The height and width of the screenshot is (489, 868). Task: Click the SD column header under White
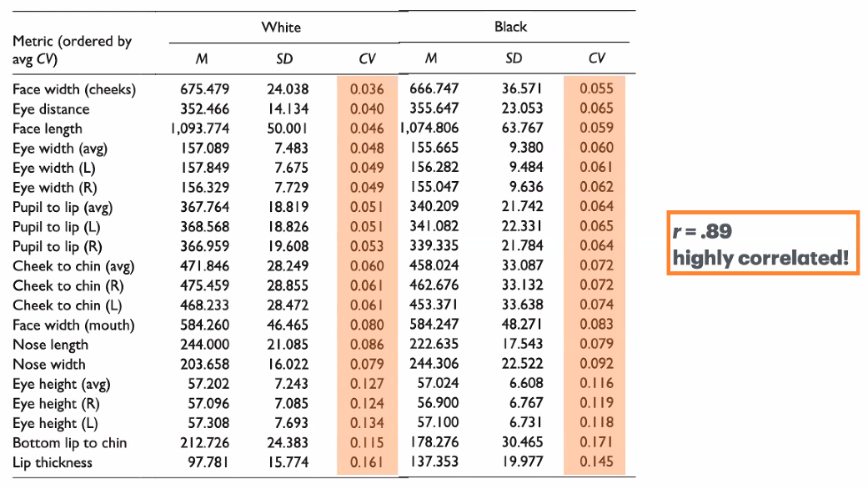284,58
